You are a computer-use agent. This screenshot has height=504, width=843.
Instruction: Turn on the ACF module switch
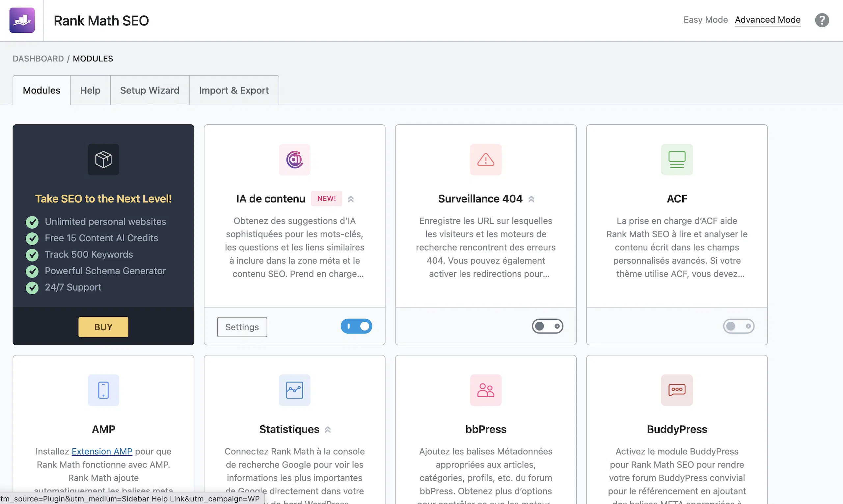(738, 326)
